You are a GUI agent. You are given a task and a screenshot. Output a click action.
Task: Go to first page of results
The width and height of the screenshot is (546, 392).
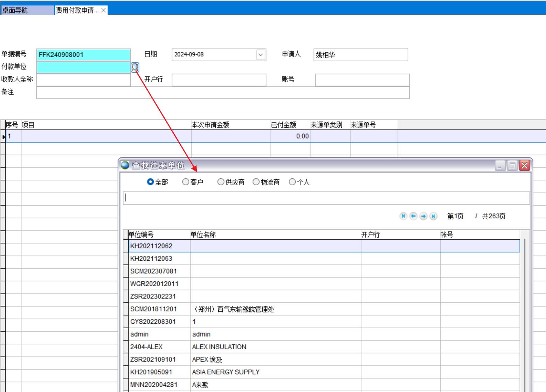coord(403,216)
